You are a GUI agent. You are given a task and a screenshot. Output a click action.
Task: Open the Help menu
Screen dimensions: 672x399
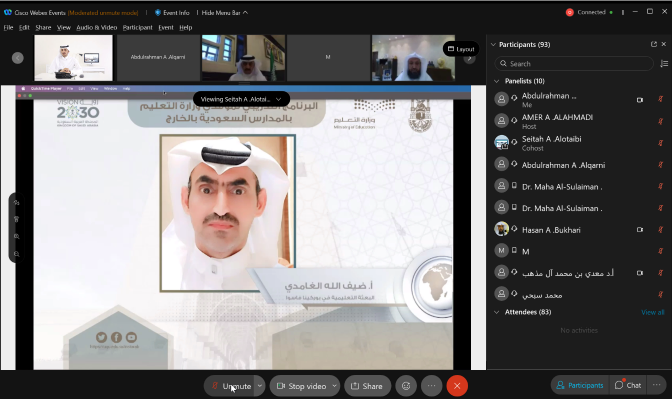[x=186, y=27]
